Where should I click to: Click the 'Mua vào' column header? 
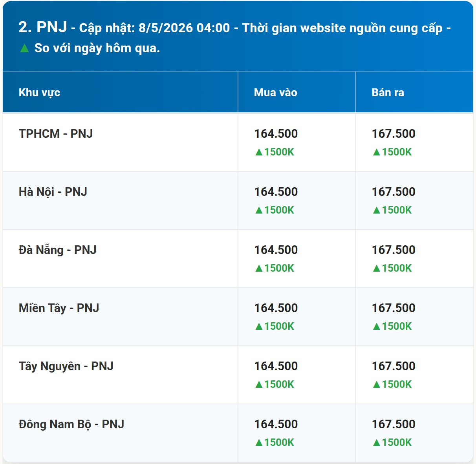pyautogui.click(x=276, y=93)
